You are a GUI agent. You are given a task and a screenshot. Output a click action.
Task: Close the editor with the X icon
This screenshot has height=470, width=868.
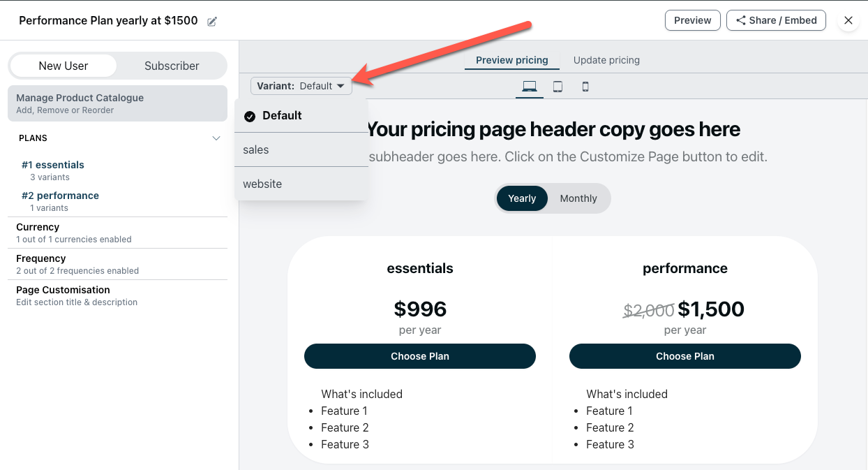click(x=848, y=20)
